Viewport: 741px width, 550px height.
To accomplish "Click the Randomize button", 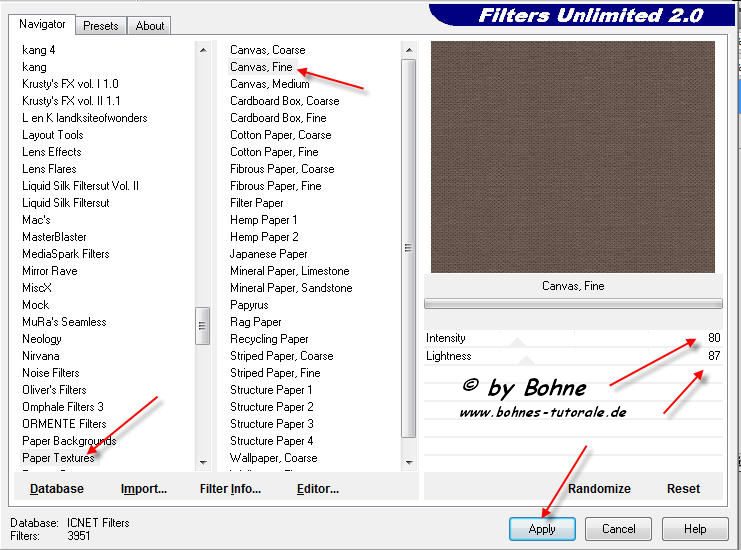I will click(x=599, y=489).
